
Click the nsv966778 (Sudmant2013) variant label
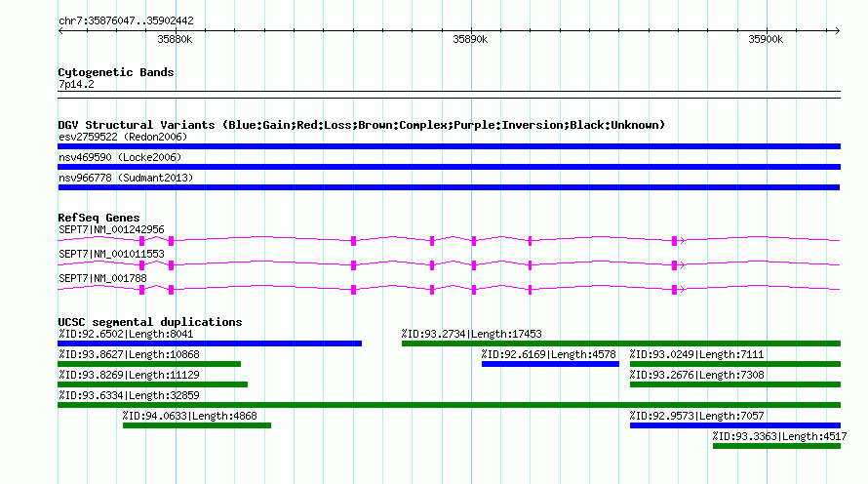126,178
